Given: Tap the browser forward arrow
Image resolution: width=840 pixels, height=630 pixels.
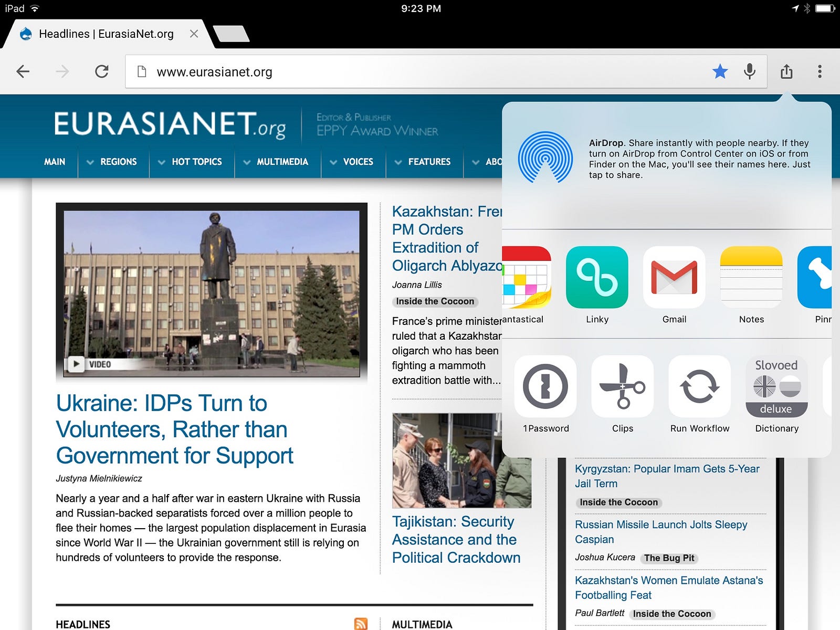Looking at the screenshot, I should point(62,71).
